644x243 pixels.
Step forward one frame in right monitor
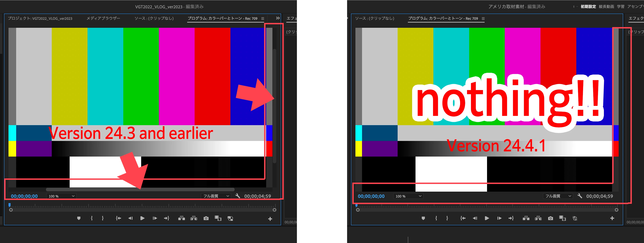point(499,218)
